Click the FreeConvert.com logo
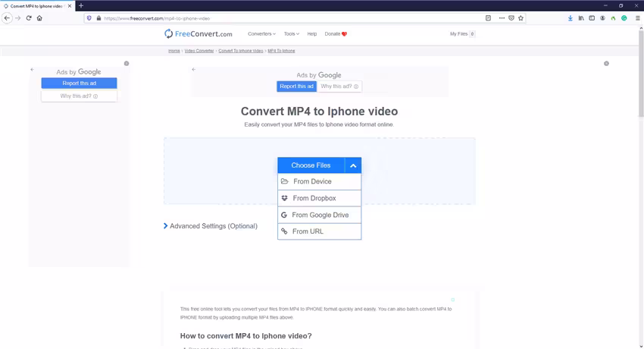 198,33
